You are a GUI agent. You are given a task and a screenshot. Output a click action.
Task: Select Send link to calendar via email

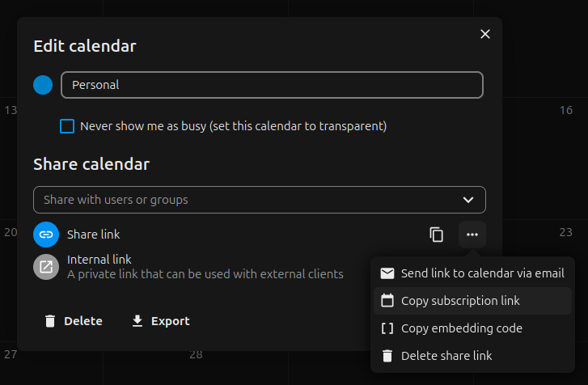click(482, 273)
